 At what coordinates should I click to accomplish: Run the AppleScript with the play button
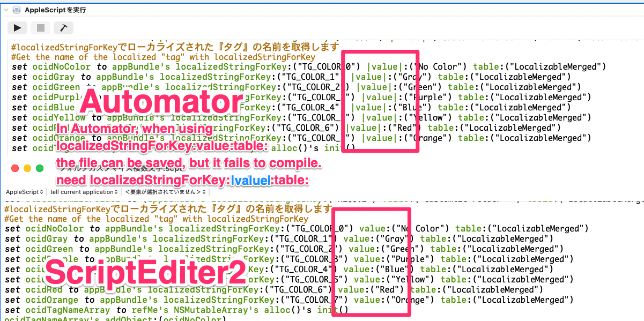click(x=17, y=27)
